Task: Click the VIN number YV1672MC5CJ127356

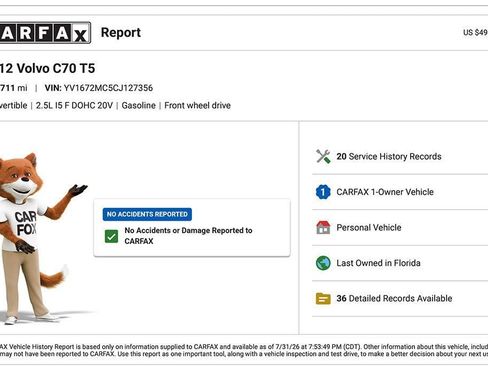Action: pyautogui.click(x=108, y=88)
